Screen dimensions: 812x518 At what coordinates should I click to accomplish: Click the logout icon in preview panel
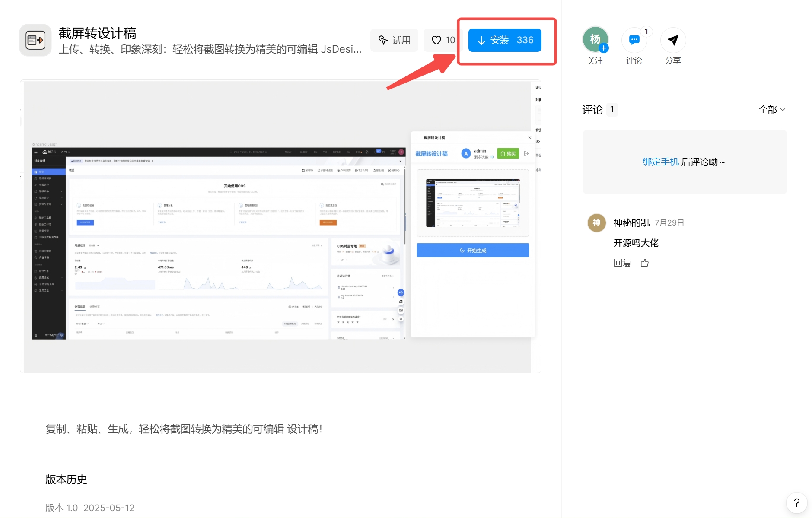click(x=526, y=153)
